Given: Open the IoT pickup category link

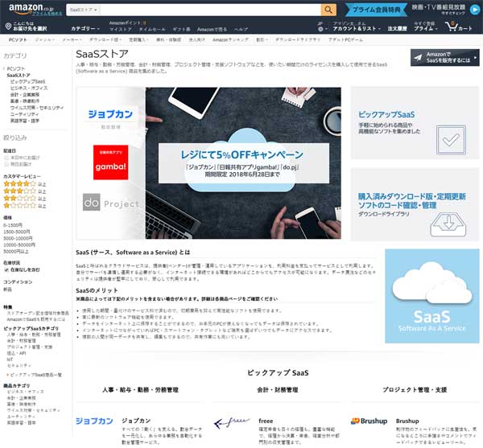Looking at the screenshot, I should click(x=10, y=360).
